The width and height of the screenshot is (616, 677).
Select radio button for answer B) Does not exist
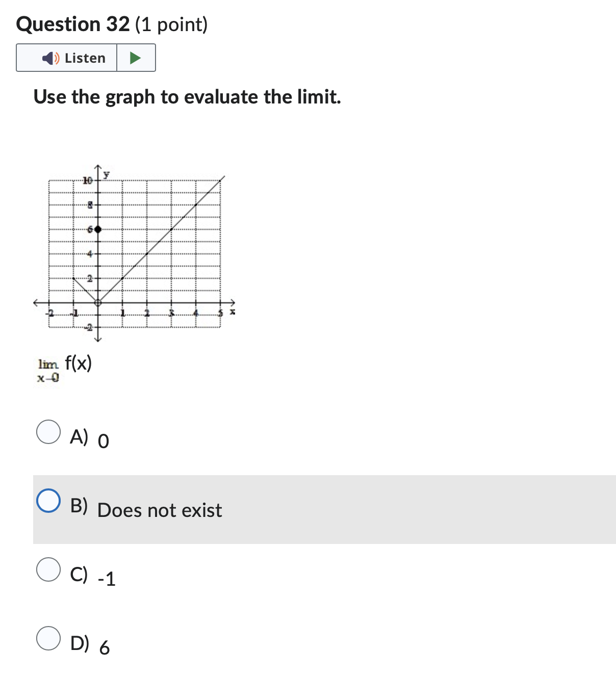[x=48, y=501]
